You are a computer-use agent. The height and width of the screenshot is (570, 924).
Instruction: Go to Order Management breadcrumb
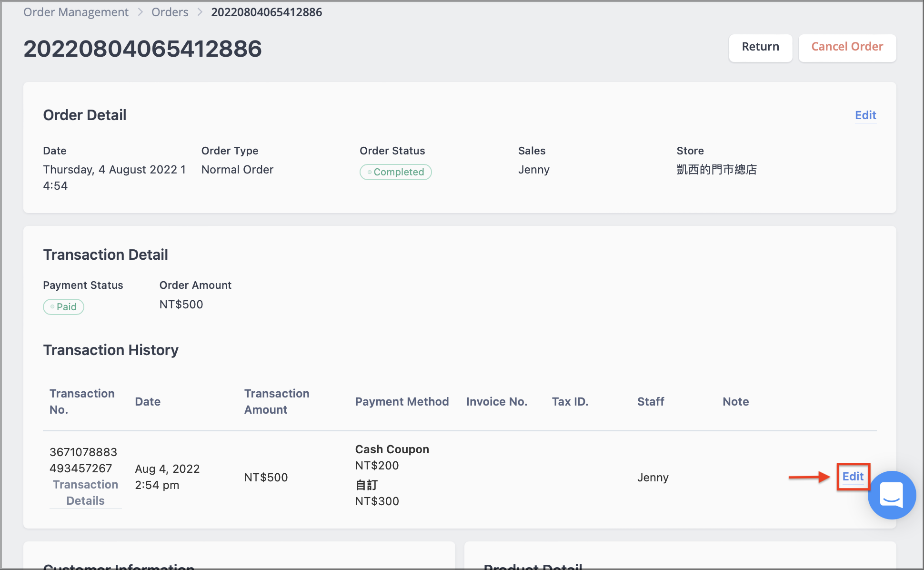[x=76, y=12]
